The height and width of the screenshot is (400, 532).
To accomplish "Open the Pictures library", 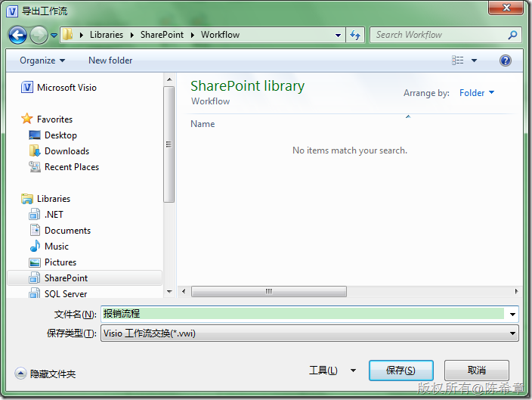I will [x=60, y=262].
